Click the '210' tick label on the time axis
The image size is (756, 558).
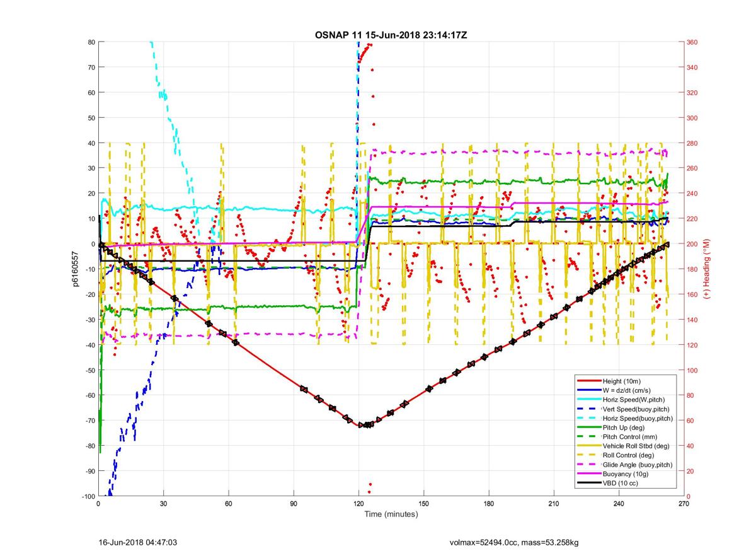tap(554, 504)
